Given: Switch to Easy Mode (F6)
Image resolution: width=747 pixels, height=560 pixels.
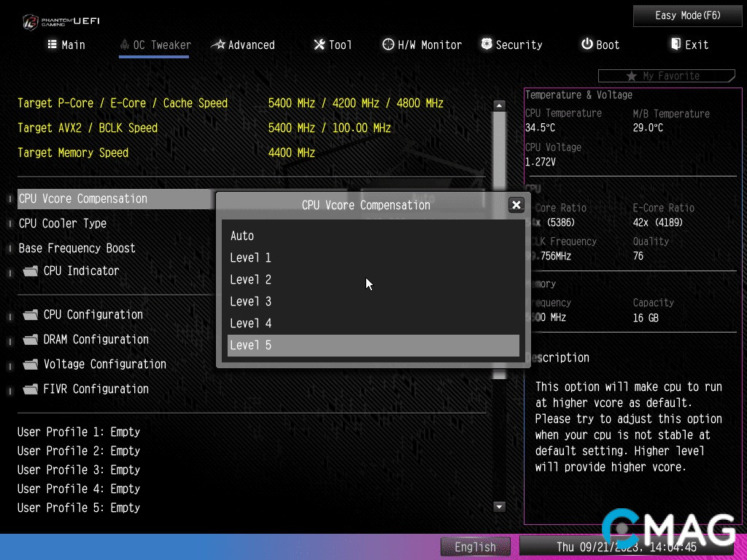Looking at the screenshot, I should click(688, 15).
